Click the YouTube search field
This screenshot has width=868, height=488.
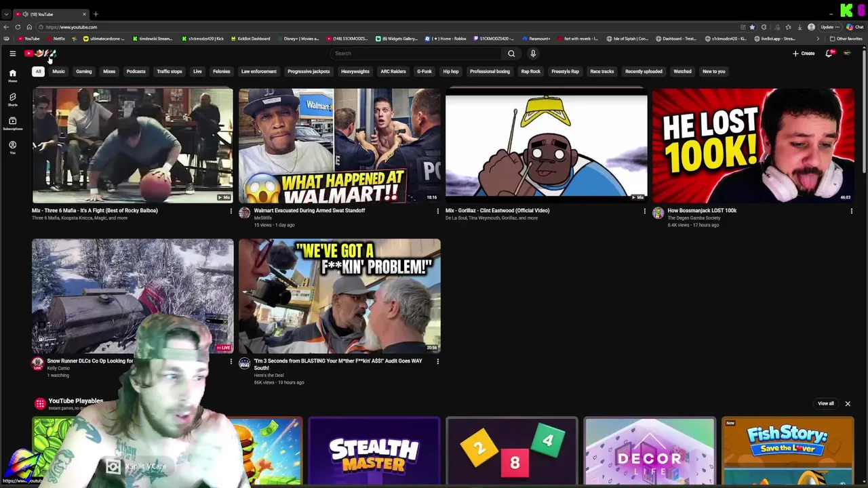pyautogui.click(x=416, y=54)
